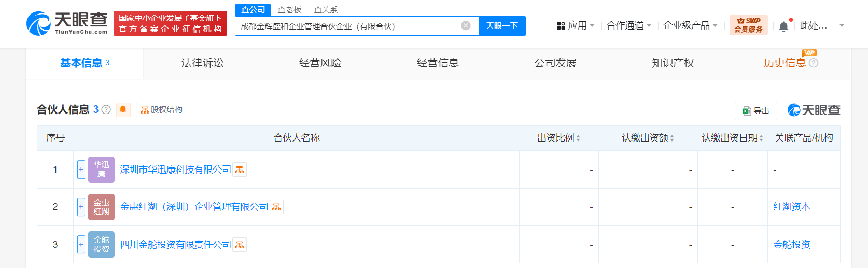Switch to the 查老板 search tab

(x=289, y=10)
